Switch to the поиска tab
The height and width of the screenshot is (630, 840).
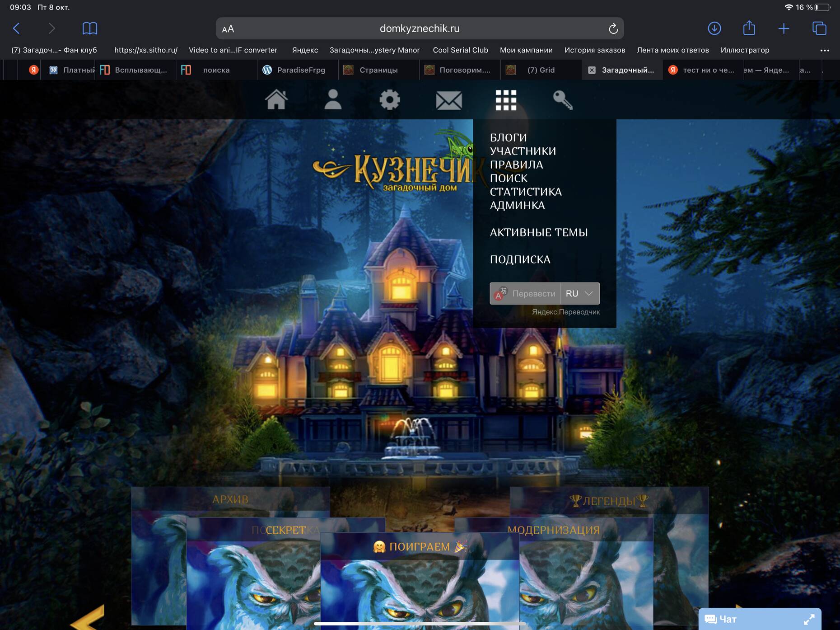click(x=216, y=70)
